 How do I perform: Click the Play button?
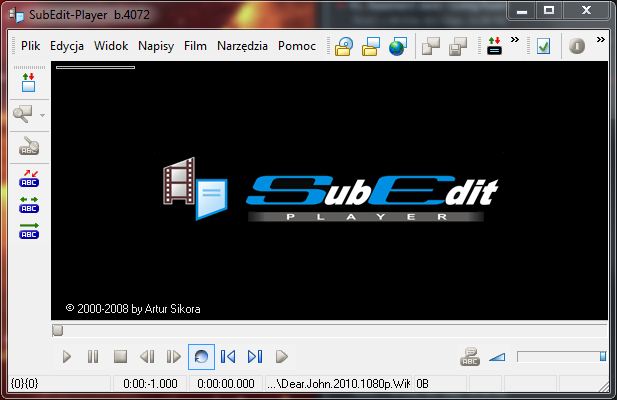point(67,357)
